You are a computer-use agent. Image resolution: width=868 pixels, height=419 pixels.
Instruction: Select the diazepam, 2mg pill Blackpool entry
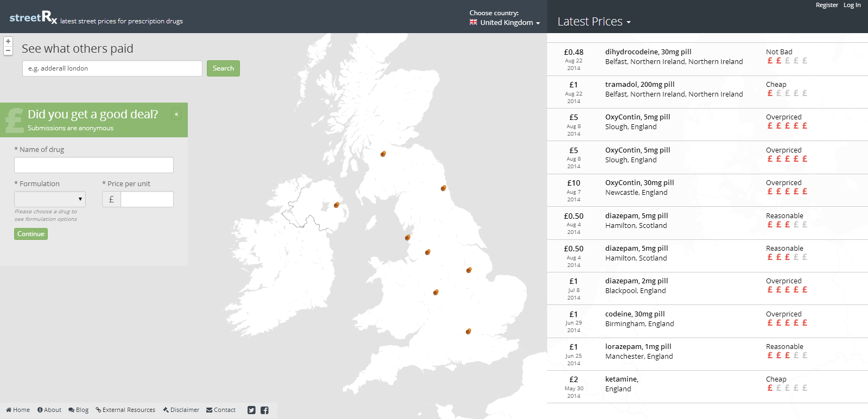(x=707, y=289)
